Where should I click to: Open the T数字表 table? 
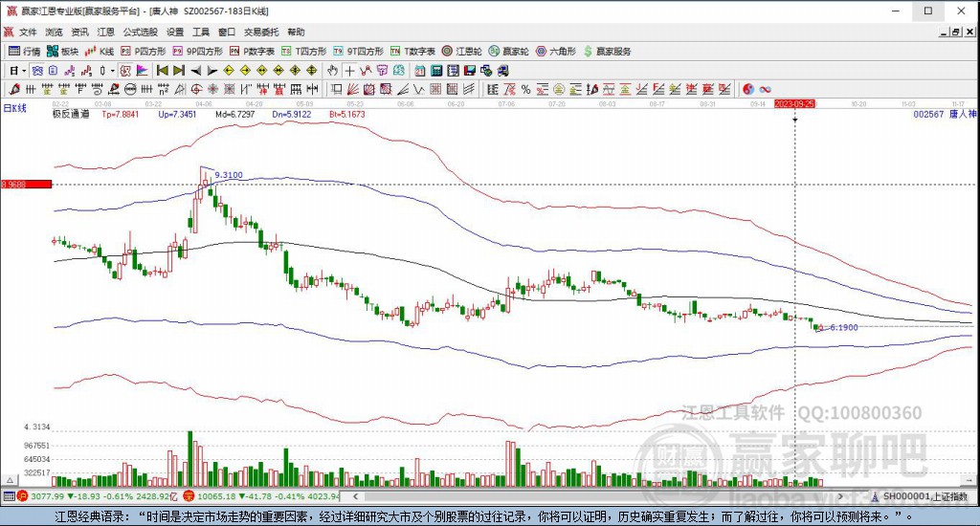pyautogui.click(x=412, y=52)
